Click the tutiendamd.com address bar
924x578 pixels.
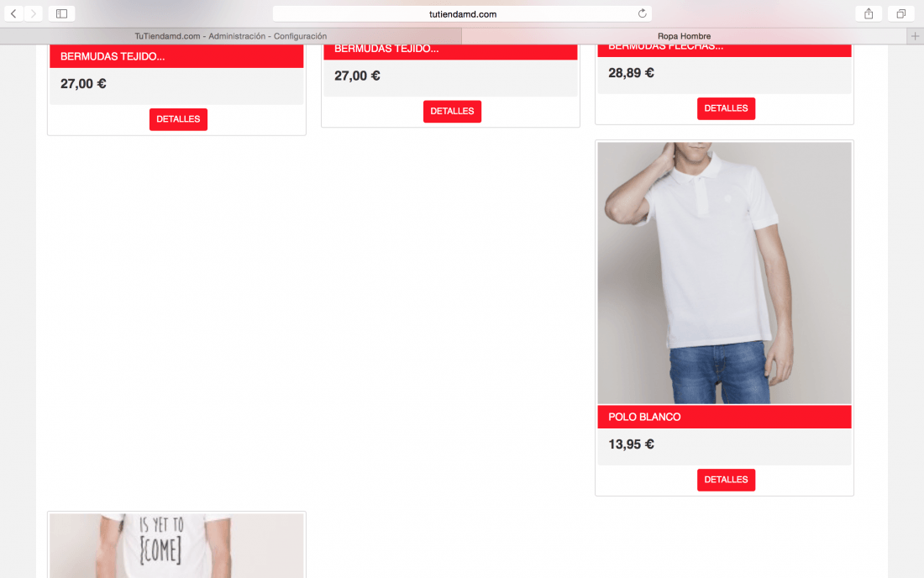462,13
